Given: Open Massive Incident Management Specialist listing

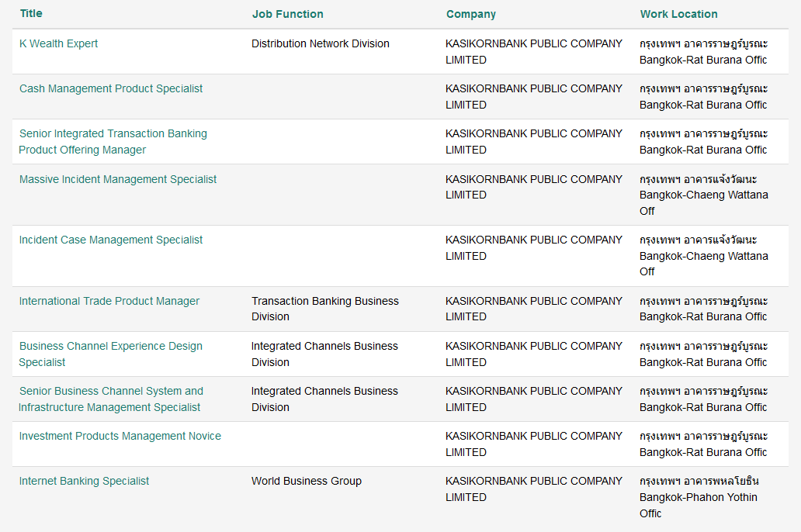Looking at the screenshot, I should point(118,180).
